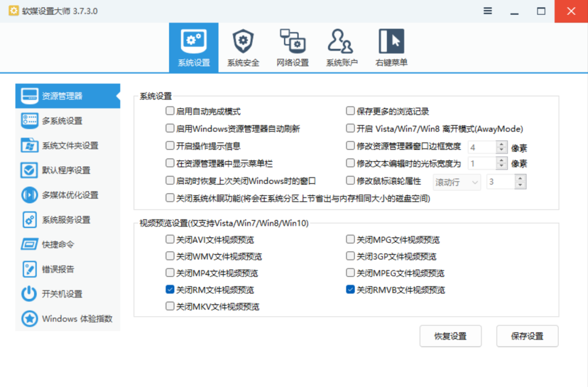Switch to 网络设置 tab label

pos(292,63)
